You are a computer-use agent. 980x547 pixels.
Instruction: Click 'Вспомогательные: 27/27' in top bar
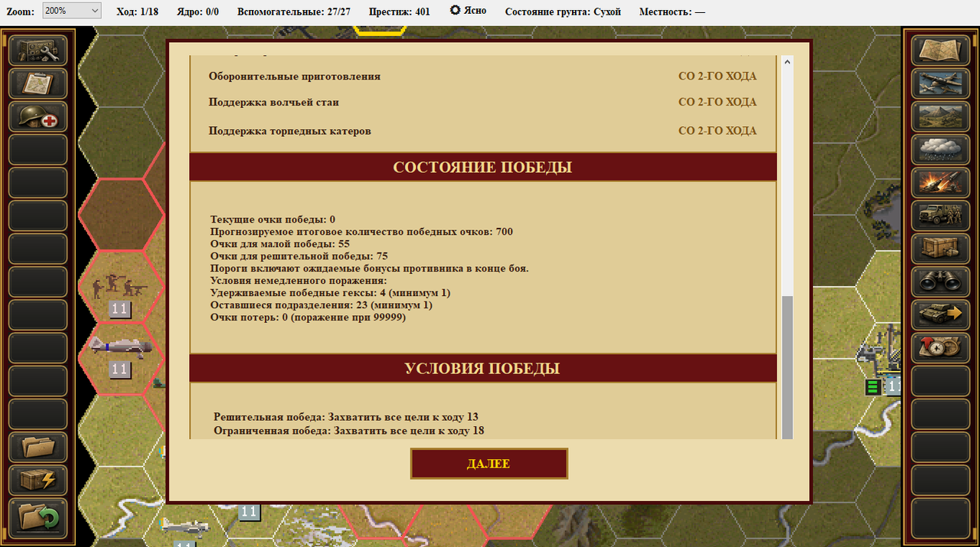click(294, 11)
